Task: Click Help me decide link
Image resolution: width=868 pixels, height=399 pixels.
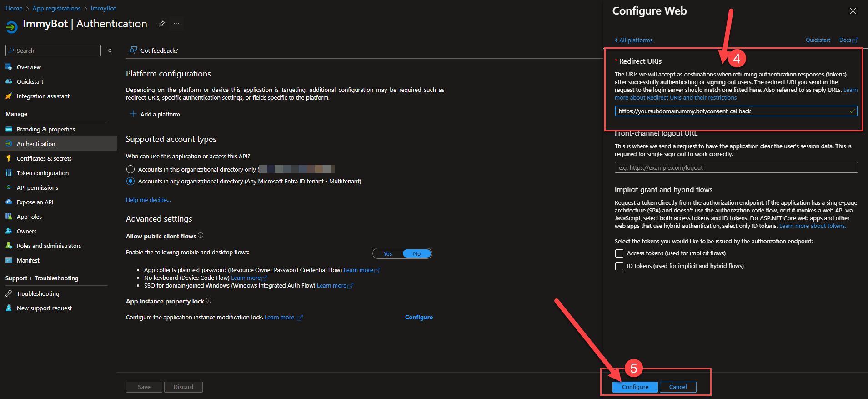Action: [148, 200]
